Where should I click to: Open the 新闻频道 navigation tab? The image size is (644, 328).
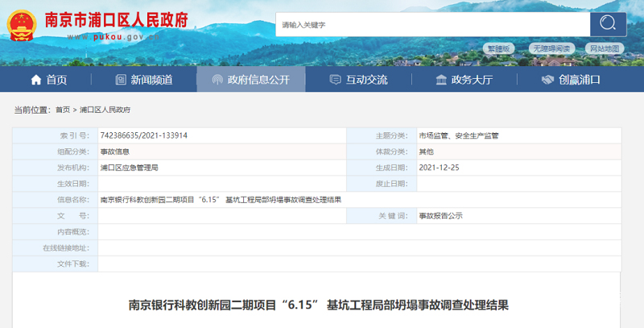pyautogui.click(x=151, y=80)
